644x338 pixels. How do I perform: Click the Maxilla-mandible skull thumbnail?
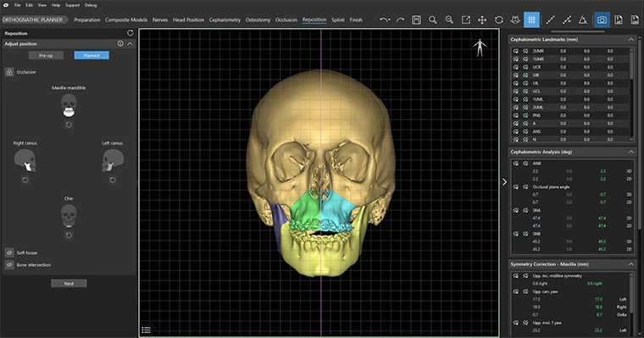[x=69, y=106]
